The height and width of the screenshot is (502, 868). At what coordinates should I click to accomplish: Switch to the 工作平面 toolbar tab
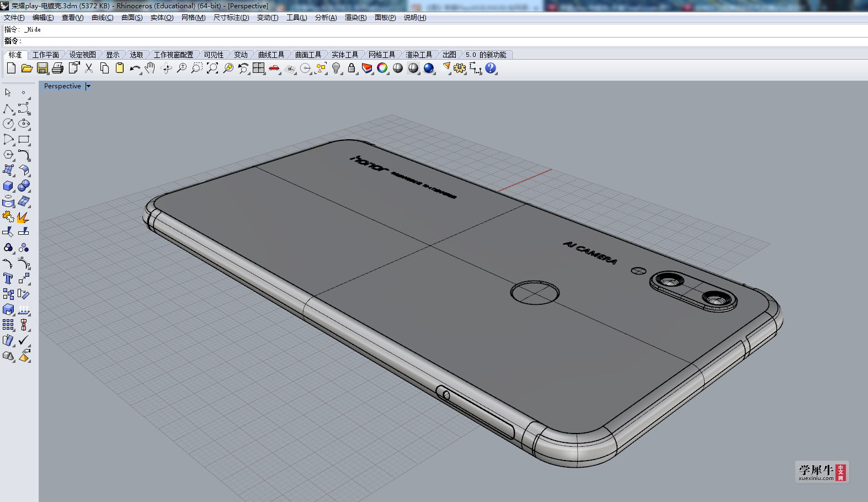(46, 55)
